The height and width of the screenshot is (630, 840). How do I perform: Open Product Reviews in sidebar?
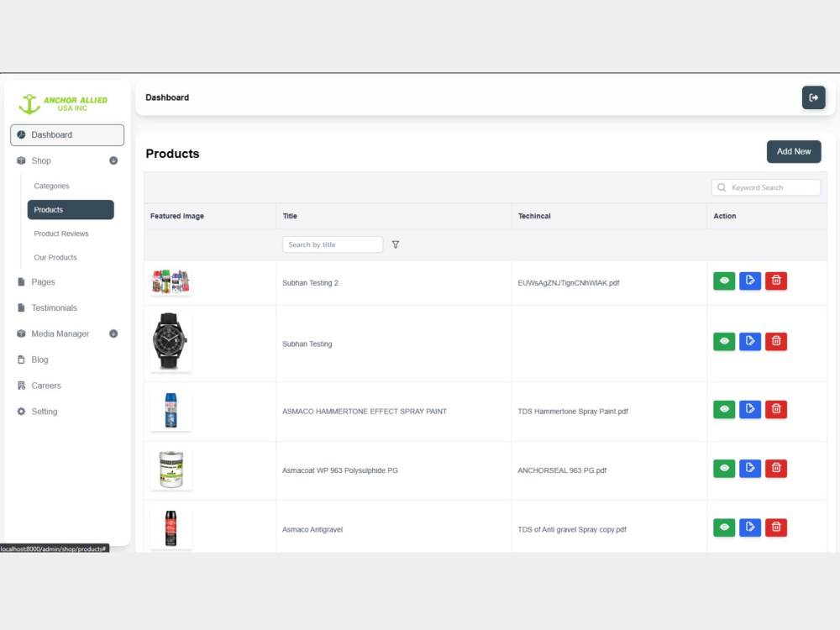coord(61,234)
